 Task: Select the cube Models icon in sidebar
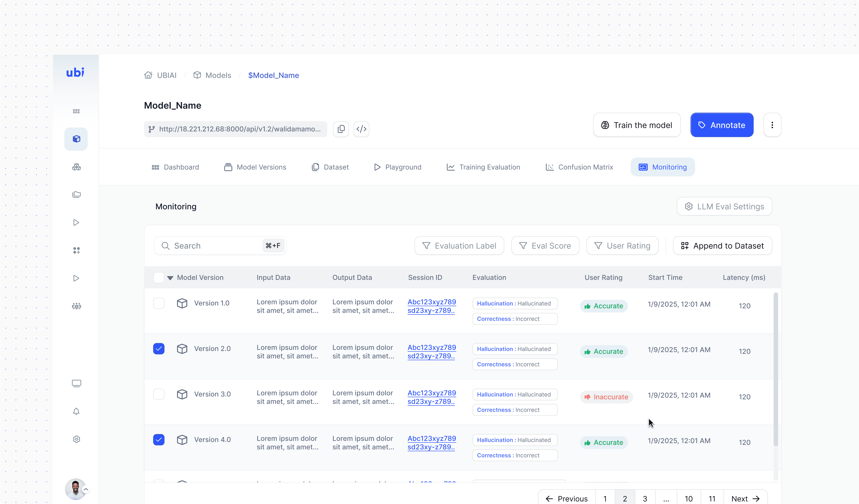76,139
